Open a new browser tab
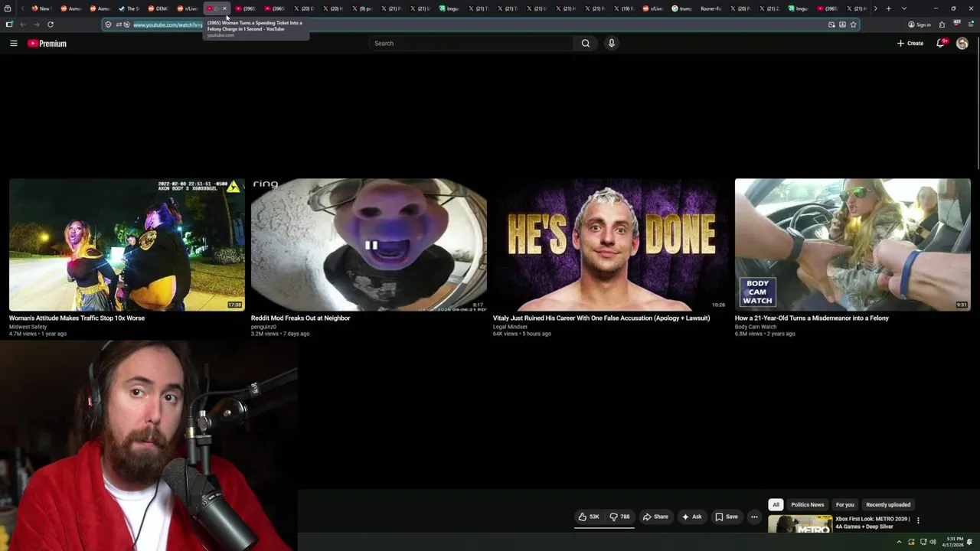Viewport: 980px width, 551px height. [x=888, y=8]
